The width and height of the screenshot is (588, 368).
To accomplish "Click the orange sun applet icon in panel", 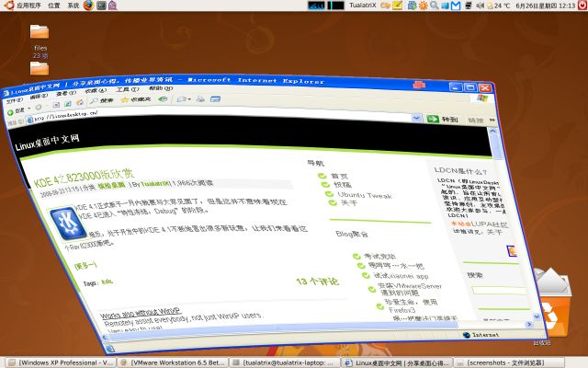I will [423, 6].
